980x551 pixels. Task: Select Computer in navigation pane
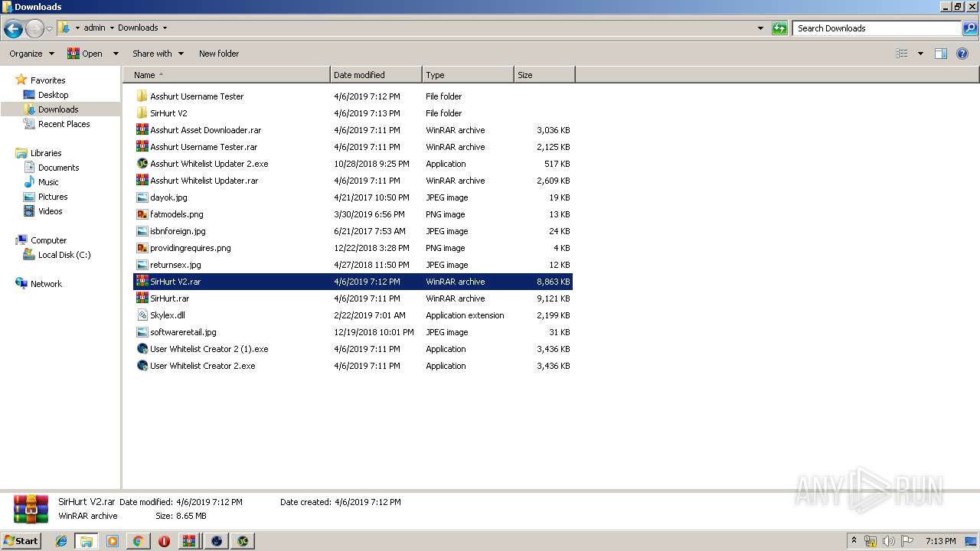pyautogui.click(x=48, y=240)
